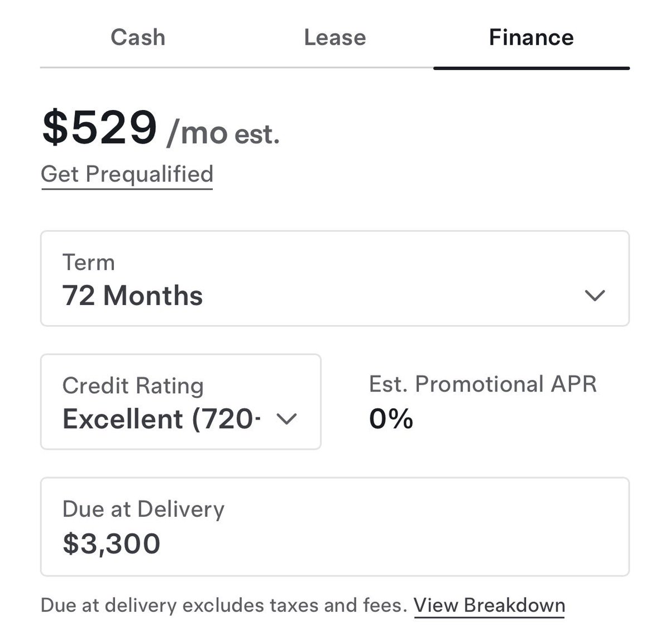Click the $3,300 delivery amount

(112, 543)
